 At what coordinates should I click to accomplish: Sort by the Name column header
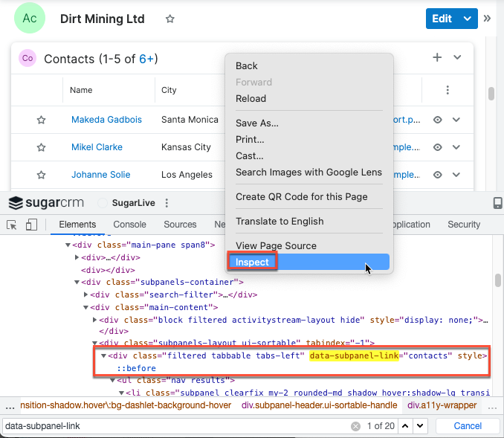pos(81,90)
